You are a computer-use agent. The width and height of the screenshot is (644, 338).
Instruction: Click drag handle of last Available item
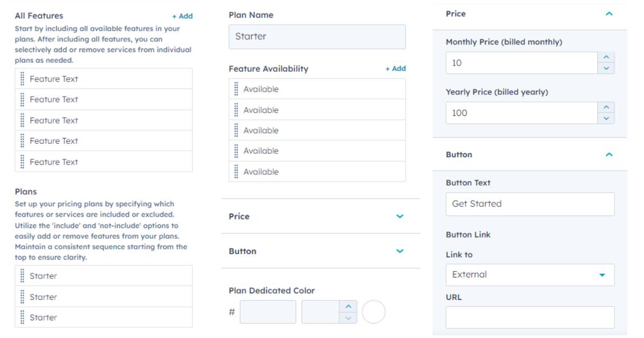pos(236,172)
